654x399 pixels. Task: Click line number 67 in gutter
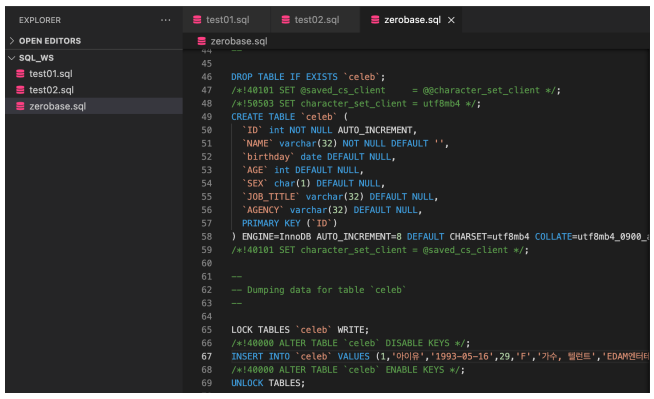point(206,356)
